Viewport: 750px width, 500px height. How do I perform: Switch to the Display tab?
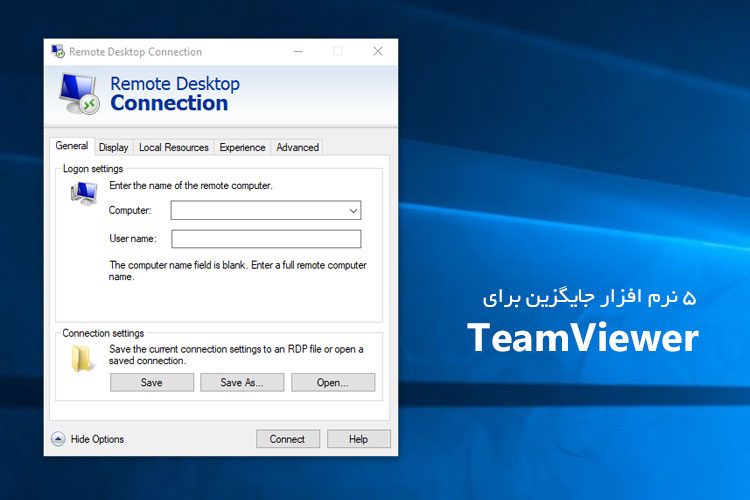pos(113,147)
